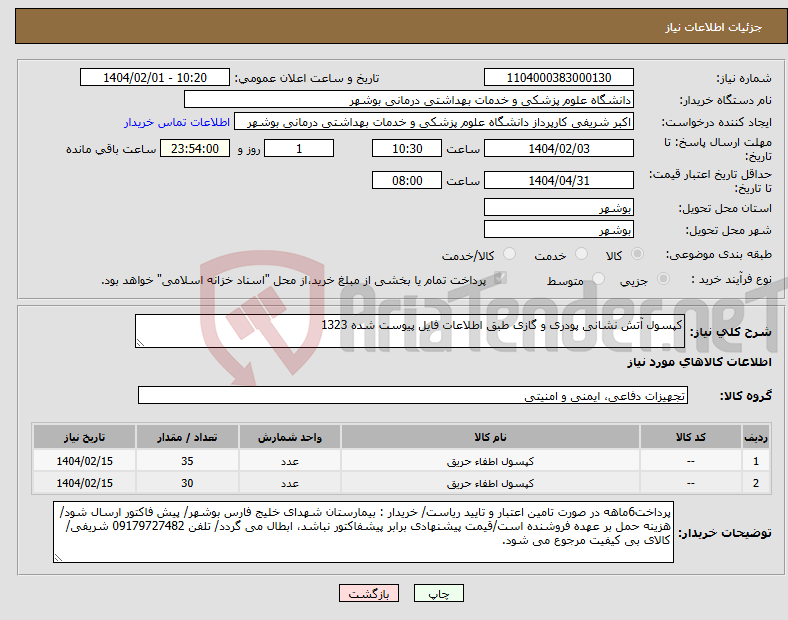Click the تاریخ نیاز column header
Screen dimensions: 788x620
(84, 437)
